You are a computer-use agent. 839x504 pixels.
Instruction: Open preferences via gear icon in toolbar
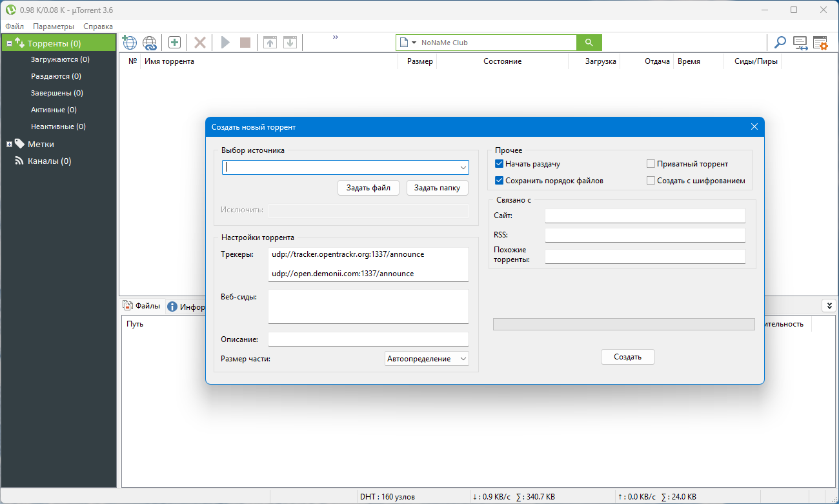tap(820, 43)
